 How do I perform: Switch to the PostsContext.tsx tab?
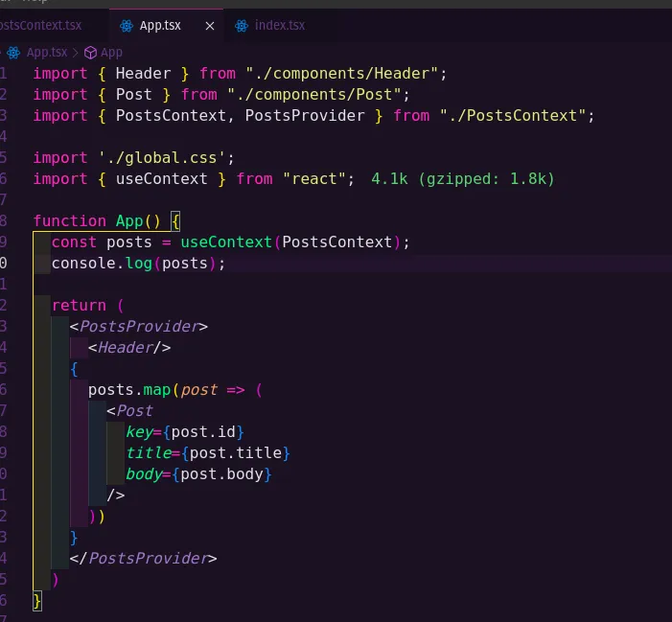43,25
